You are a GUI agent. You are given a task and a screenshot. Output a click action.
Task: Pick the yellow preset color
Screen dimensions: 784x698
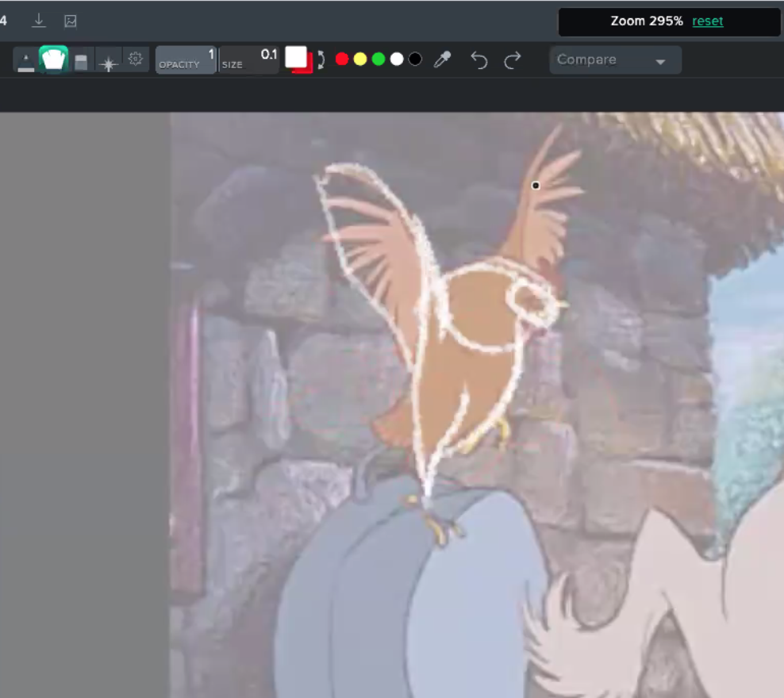point(360,59)
